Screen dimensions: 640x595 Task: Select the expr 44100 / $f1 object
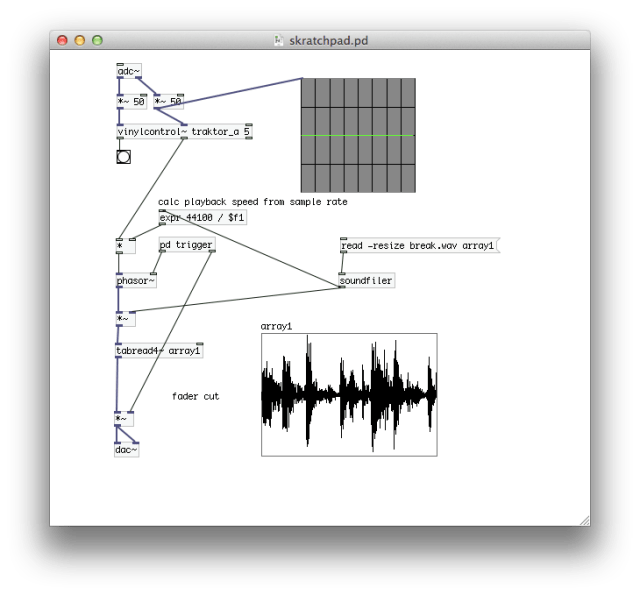(x=202, y=217)
